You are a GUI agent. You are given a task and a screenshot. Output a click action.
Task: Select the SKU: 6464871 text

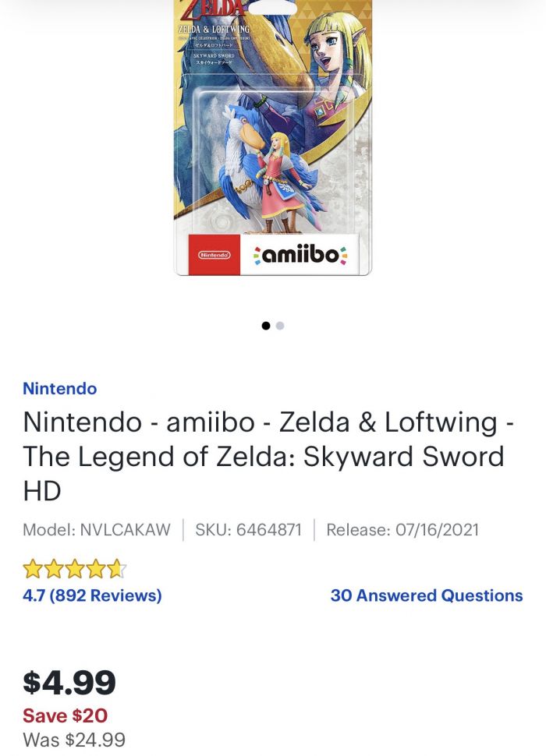[x=248, y=530]
